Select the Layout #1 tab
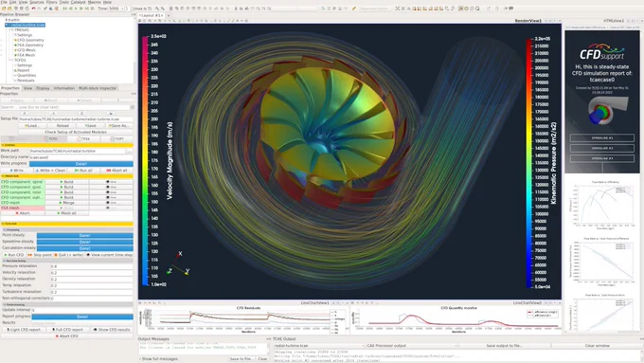Viewport: 644px width, 363px height. point(151,15)
